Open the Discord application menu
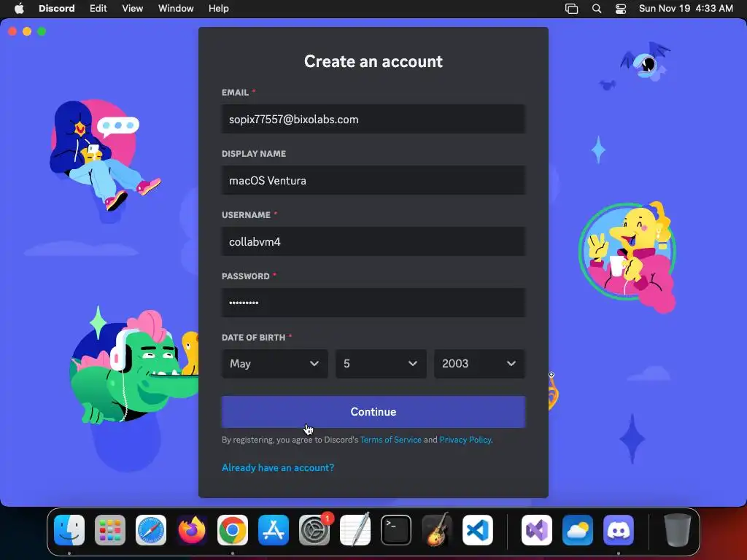This screenshot has height=560, width=747. (57, 9)
